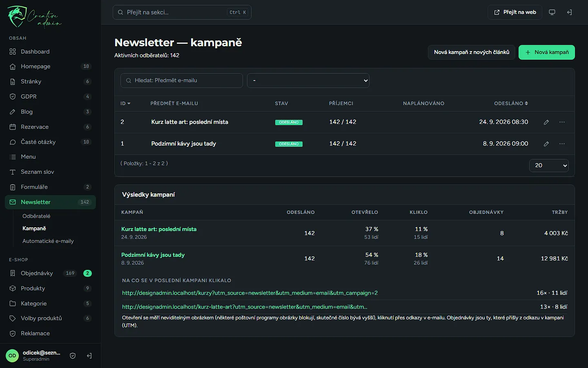Open Automatické e-maily submenu item
This screenshot has width=588, height=368.
(48, 241)
